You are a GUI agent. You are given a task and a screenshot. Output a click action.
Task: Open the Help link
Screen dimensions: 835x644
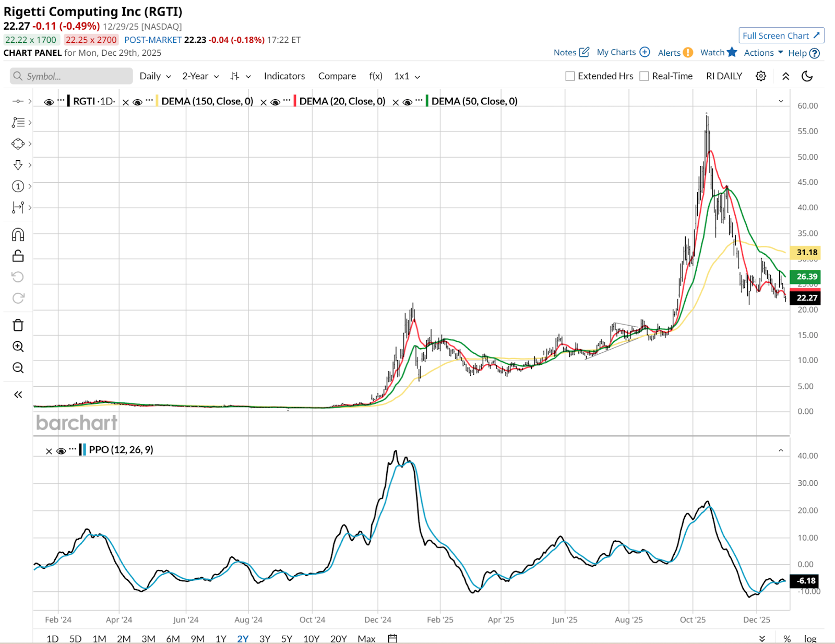coord(804,53)
